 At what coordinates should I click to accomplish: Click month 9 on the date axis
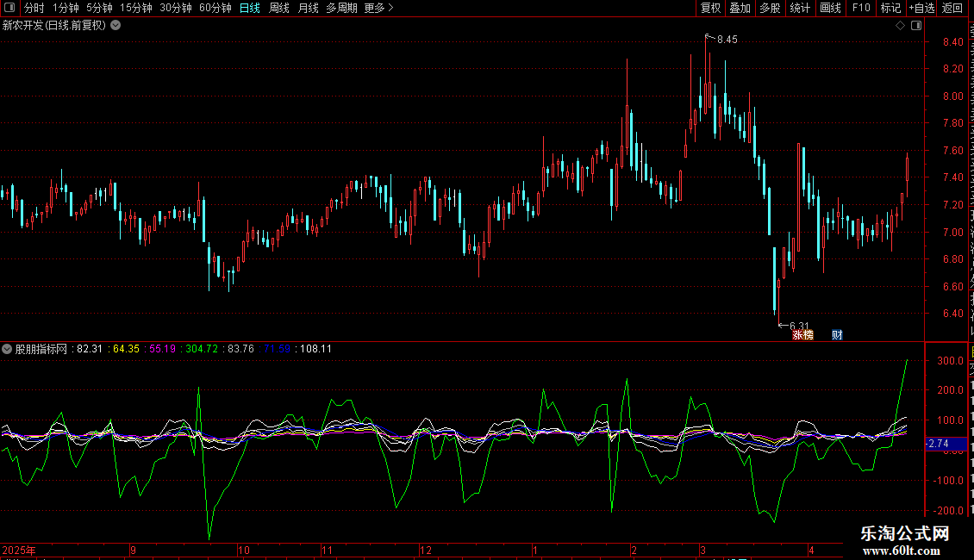point(133,550)
